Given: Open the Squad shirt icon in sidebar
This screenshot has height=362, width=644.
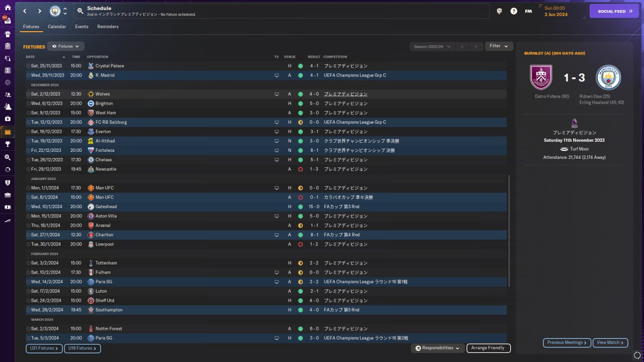Looking at the screenshot, I should [x=8, y=34].
